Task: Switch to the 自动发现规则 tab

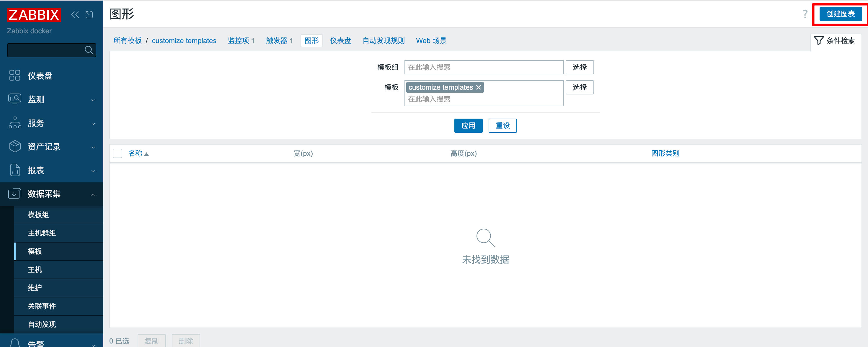Action: pos(384,41)
